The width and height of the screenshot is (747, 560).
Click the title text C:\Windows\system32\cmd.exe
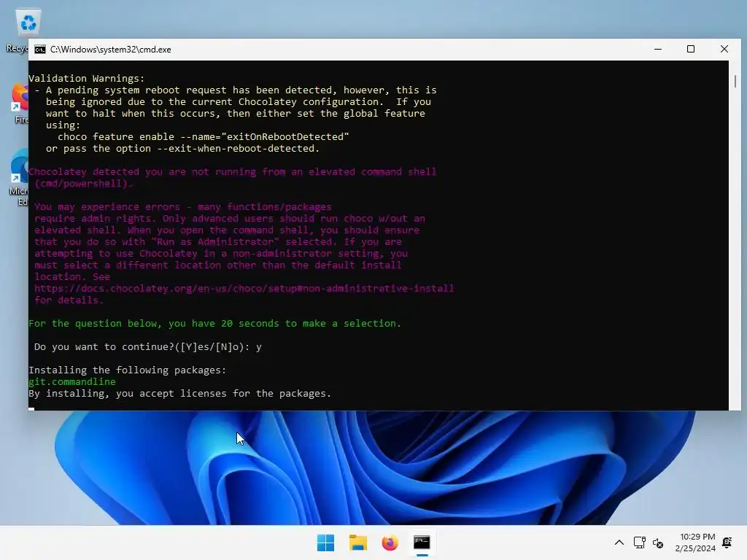click(x=111, y=50)
